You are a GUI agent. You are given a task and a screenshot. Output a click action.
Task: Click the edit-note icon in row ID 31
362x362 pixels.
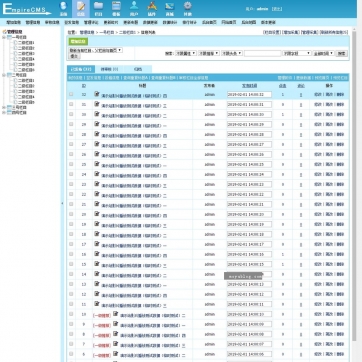coord(97,104)
